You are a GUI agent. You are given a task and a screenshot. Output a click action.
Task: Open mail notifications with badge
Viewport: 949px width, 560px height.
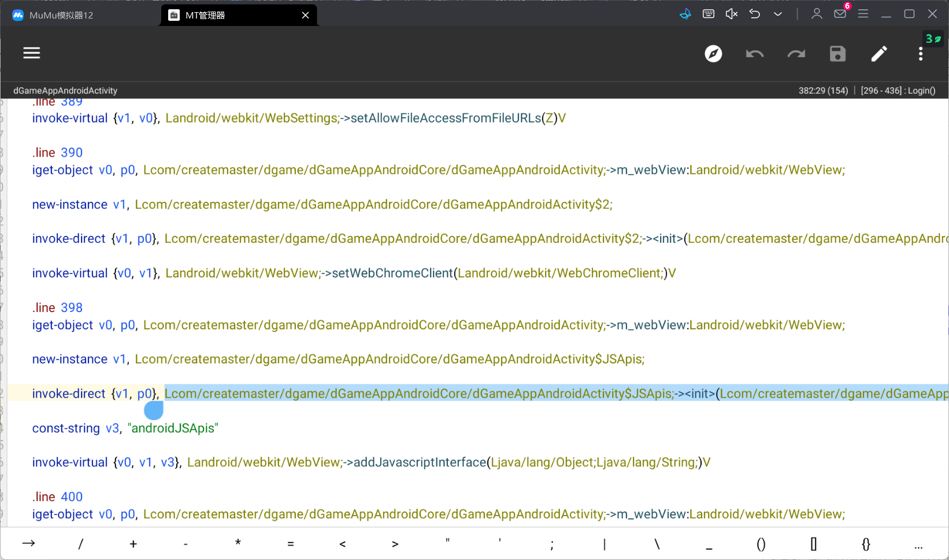pyautogui.click(x=840, y=13)
